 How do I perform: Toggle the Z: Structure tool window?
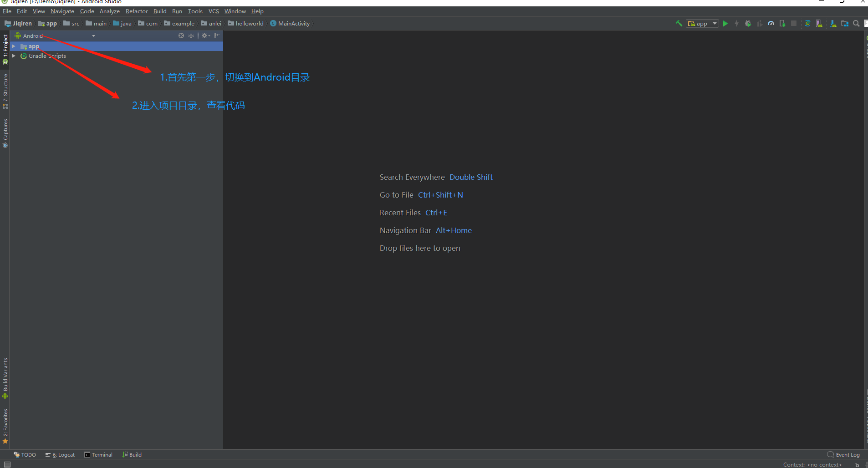5,91
